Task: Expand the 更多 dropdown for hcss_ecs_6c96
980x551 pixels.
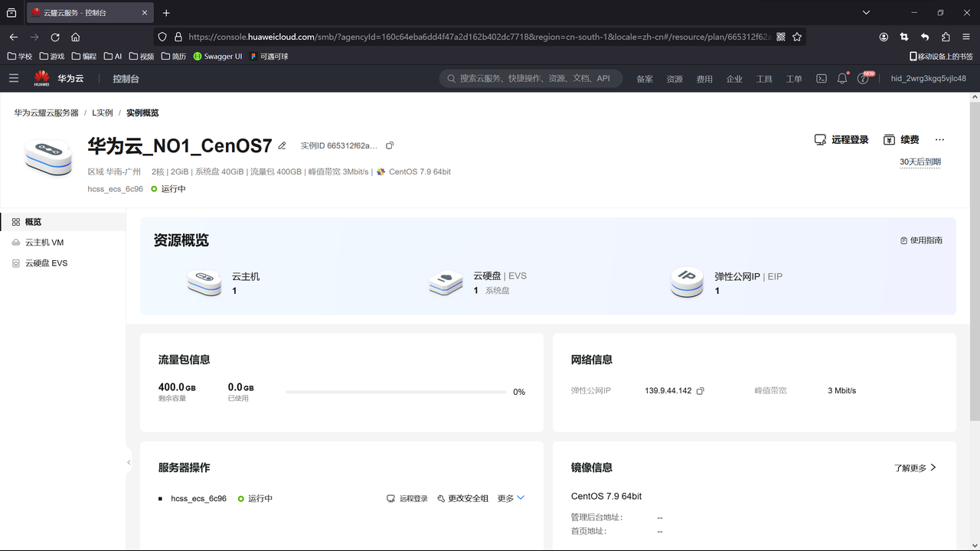Action: (511, 498)
